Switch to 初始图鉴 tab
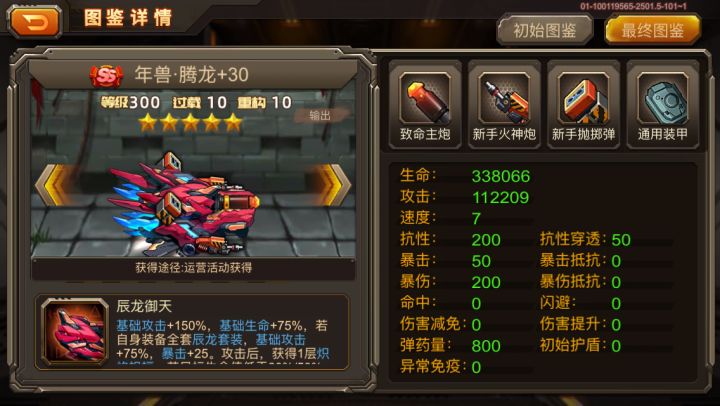This screenshot has width=720, height=406. [545, 30]
